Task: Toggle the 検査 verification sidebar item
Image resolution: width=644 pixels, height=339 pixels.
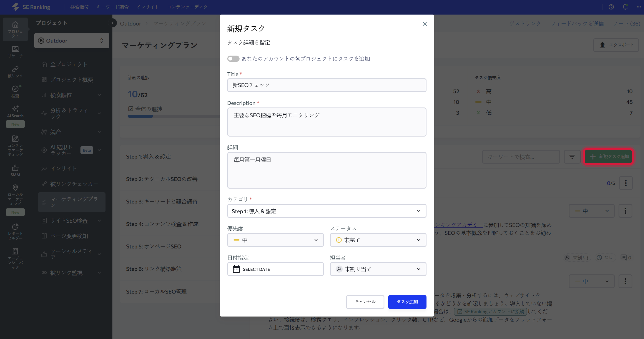Action: [x=15, y=91]
